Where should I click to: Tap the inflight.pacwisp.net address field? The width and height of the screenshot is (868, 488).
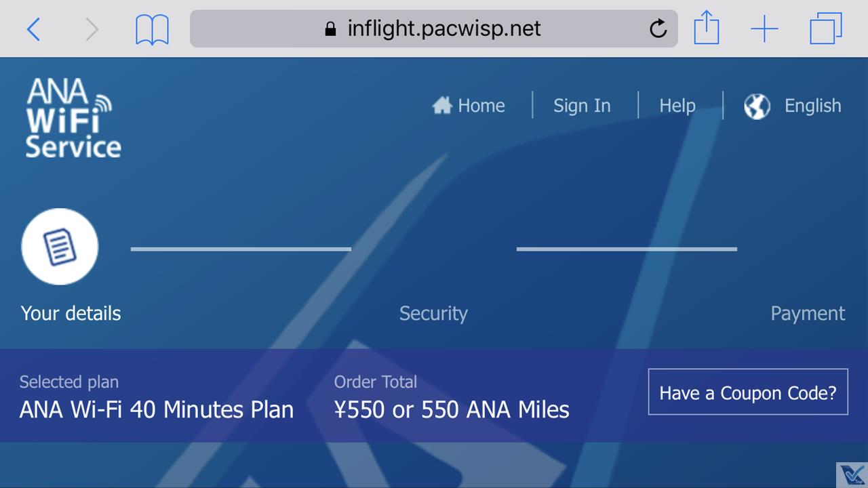pos(443,28)
